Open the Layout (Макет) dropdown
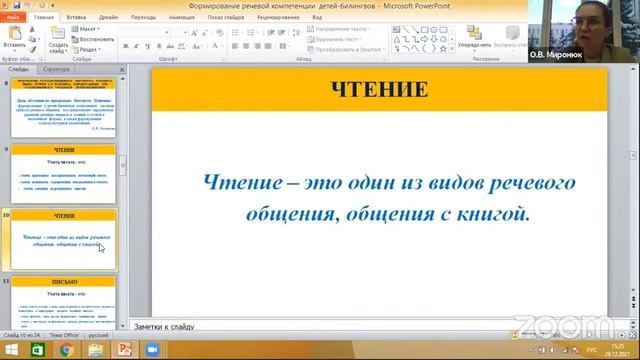 pos(86,29)
